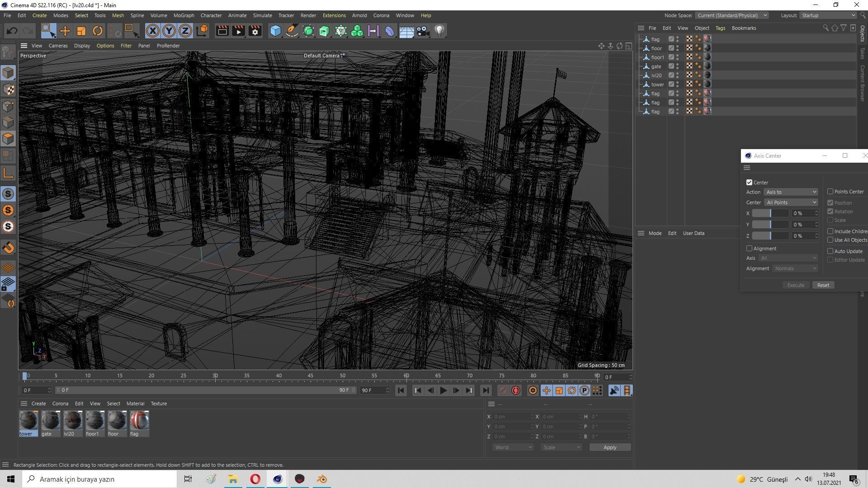Click Windows Start button
This screenshot has width=868, height=488.
tap(11, 479)
